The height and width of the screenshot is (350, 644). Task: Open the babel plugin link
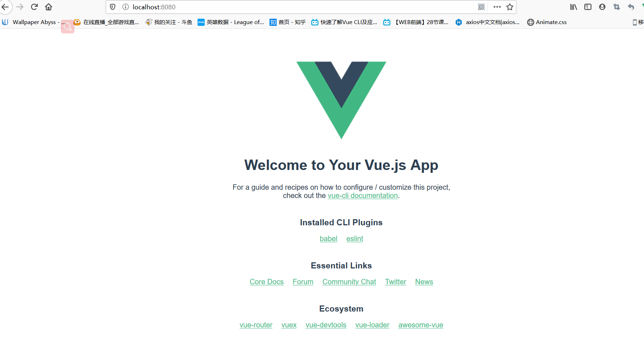pos(328,239)
